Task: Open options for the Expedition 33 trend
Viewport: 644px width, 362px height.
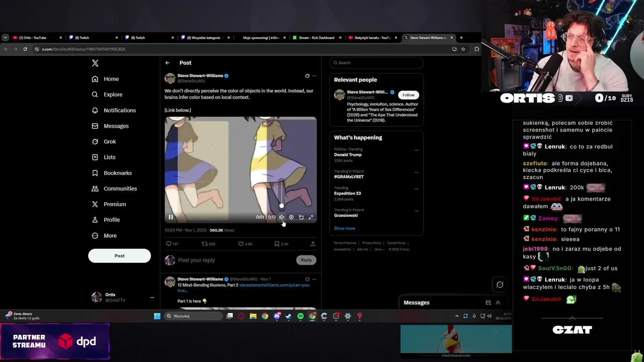Action: 417,189
